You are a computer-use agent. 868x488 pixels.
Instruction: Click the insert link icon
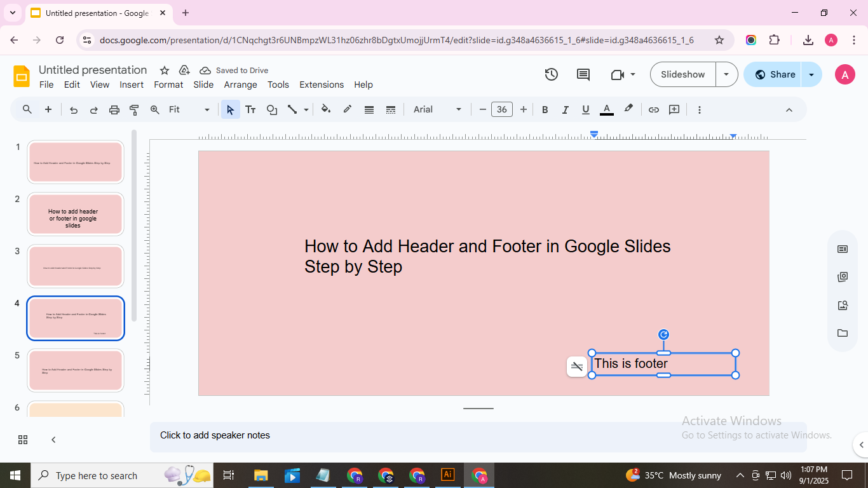point(653,110)
